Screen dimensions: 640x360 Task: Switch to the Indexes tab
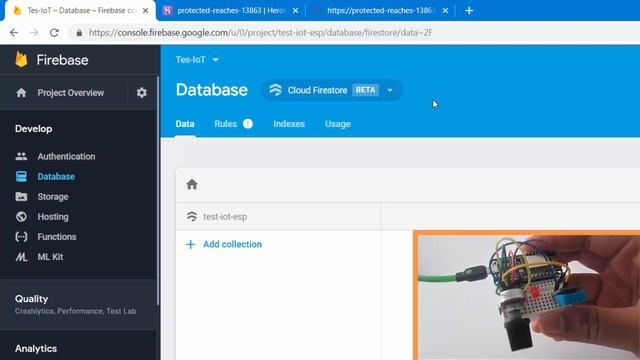coord(289,124)
